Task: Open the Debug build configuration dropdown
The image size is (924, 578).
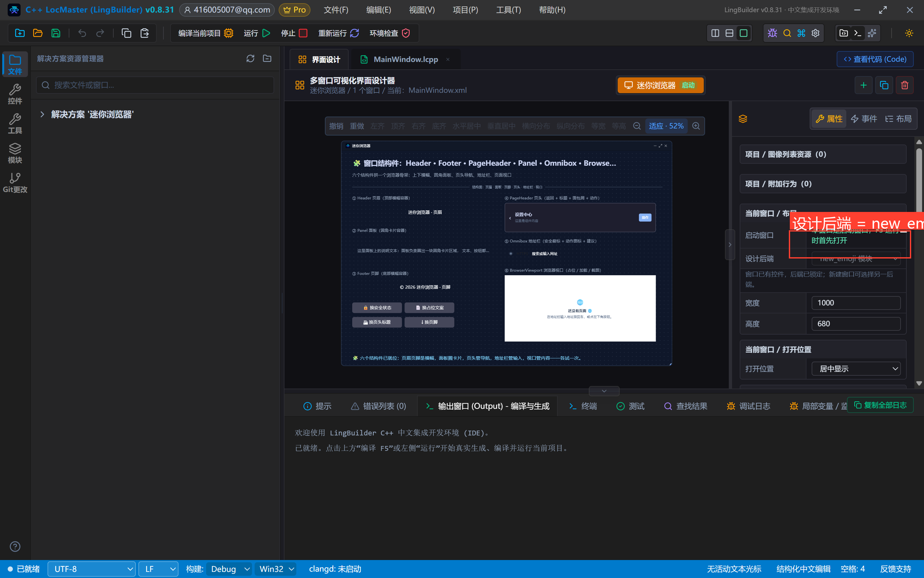Action: [x=229, y=569]
